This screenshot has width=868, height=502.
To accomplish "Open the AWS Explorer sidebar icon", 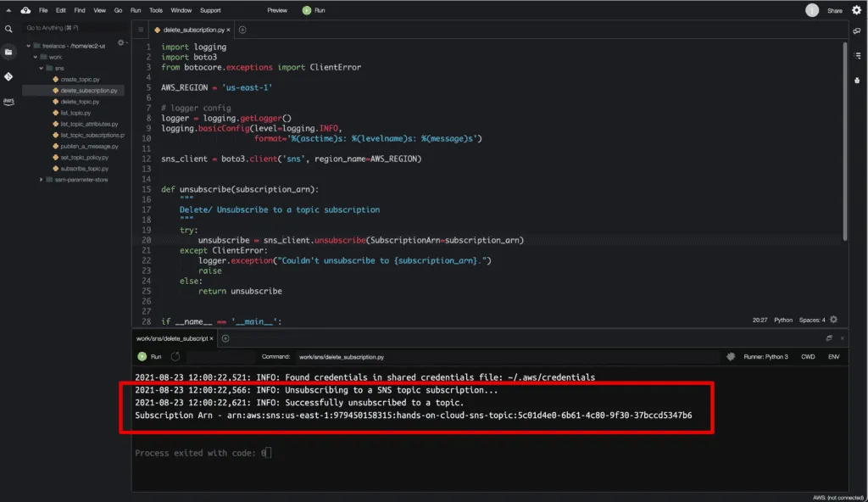I will click(x=8, y=101).
